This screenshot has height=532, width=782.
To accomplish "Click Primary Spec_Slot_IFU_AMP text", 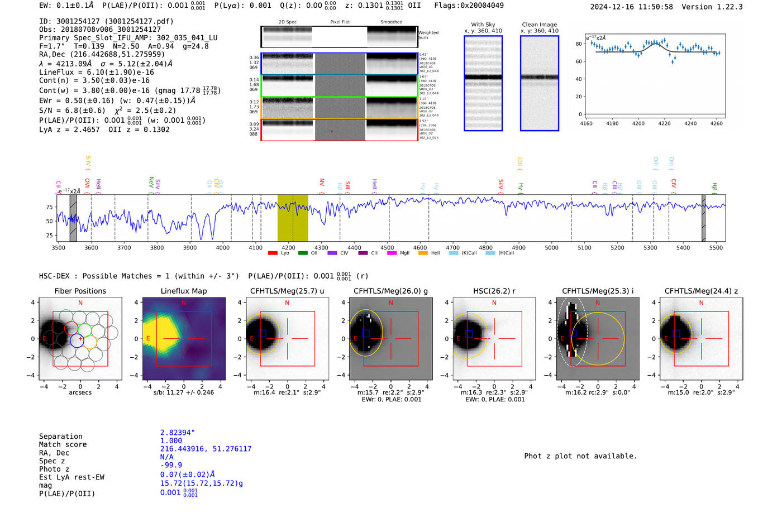I will 128,38.
